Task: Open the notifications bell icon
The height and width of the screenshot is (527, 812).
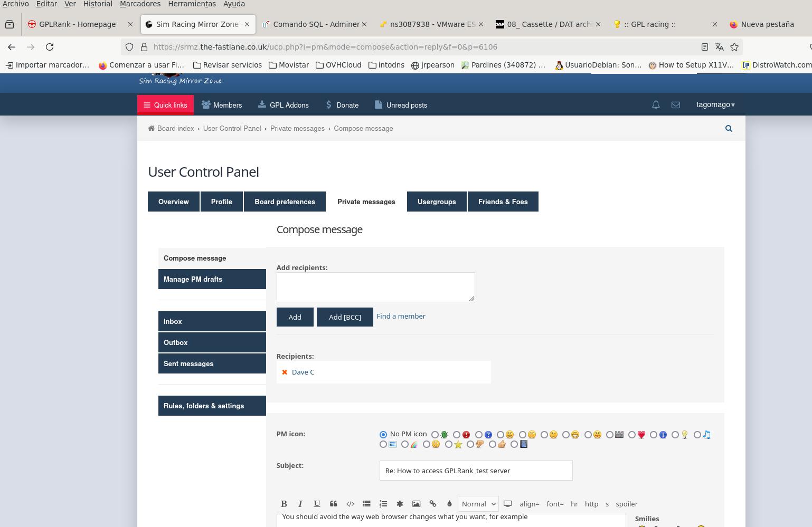Action: tap(656, 105)
